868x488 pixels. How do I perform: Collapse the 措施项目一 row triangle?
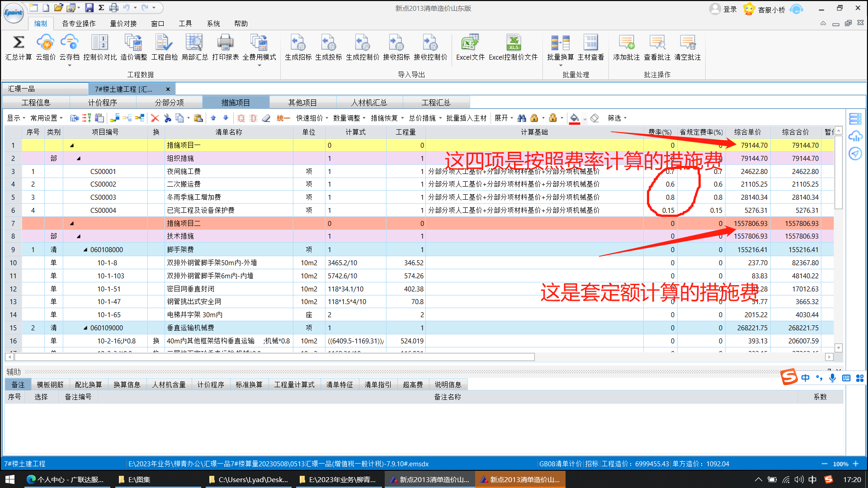[71, 145]
